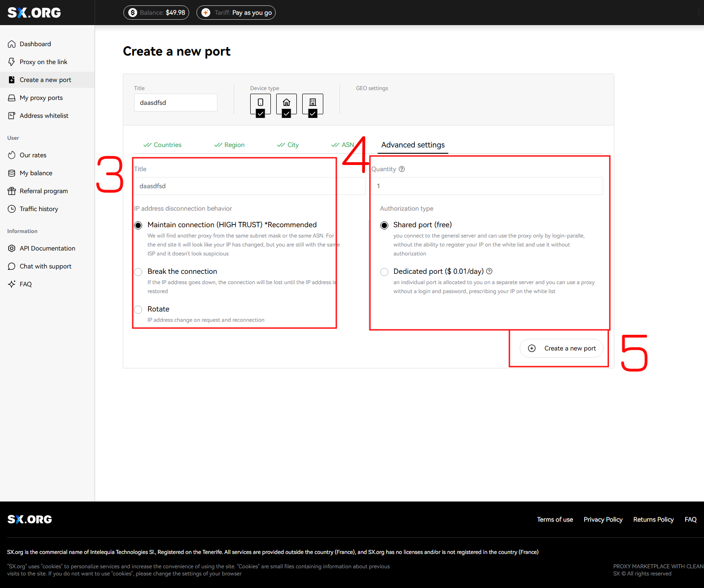Click the Quantity input field
Image resolution: width=704 pixels, height=588 pixels.
[x=487, y=186]
